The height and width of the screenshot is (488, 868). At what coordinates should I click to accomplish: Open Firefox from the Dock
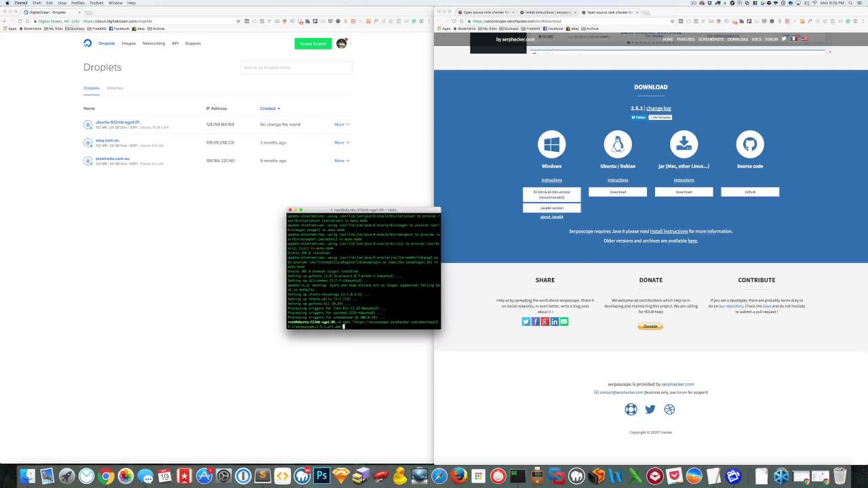[x=459, y=476]
